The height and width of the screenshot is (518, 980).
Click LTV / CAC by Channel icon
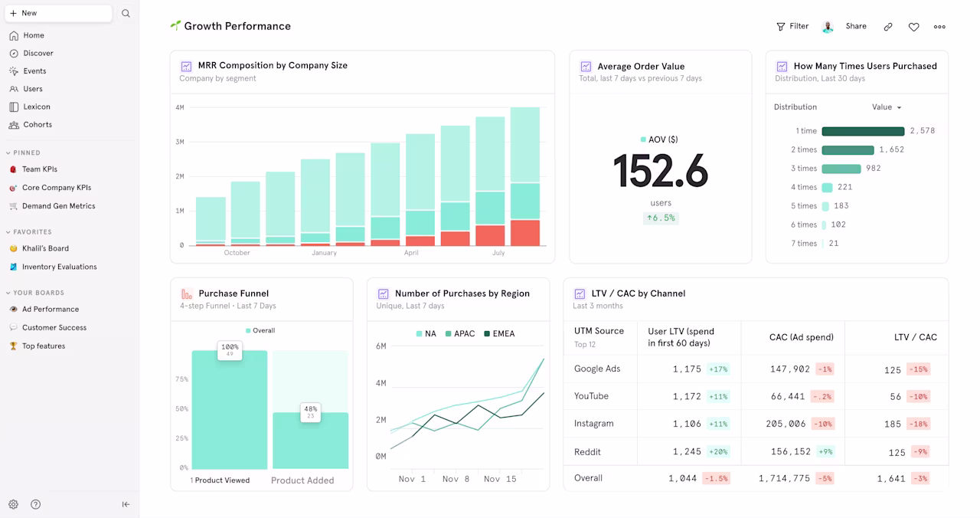[580, 293]
